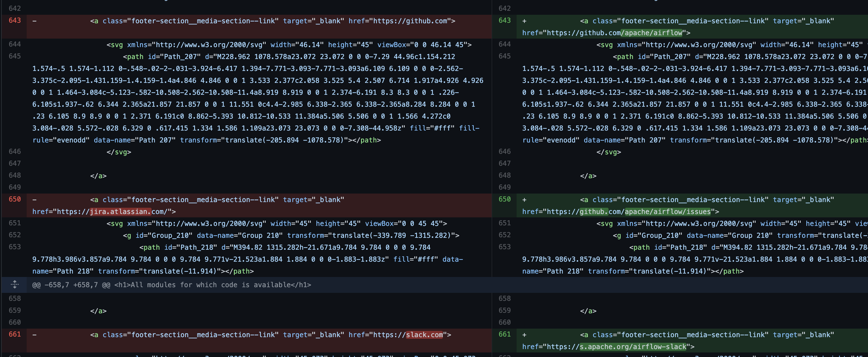The width and height of the screenshot is (868, 357).
Task: Click highlighted '/apache/airflow' text in added line 643
Action: click(651, 33)
